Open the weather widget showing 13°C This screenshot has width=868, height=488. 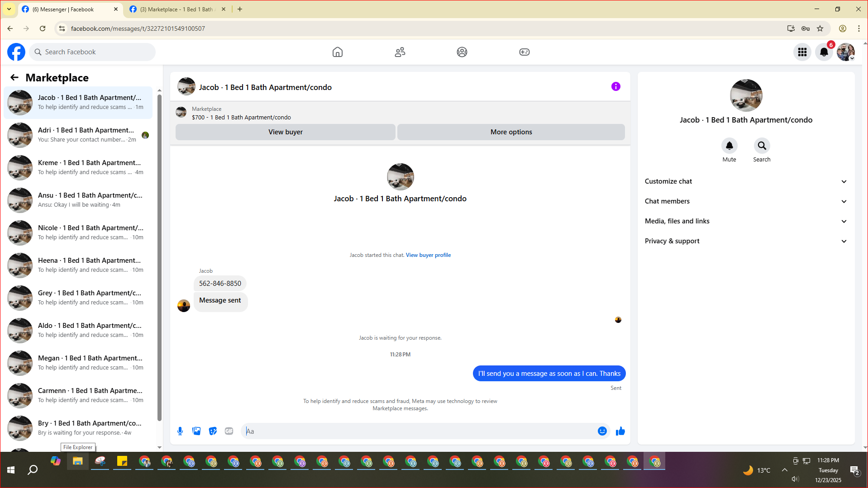(756, 470)
